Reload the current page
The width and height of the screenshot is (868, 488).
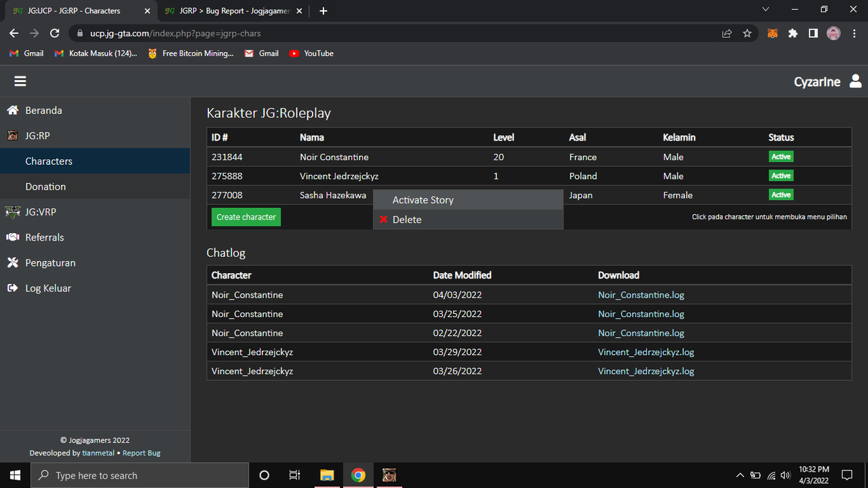point(55,33)
